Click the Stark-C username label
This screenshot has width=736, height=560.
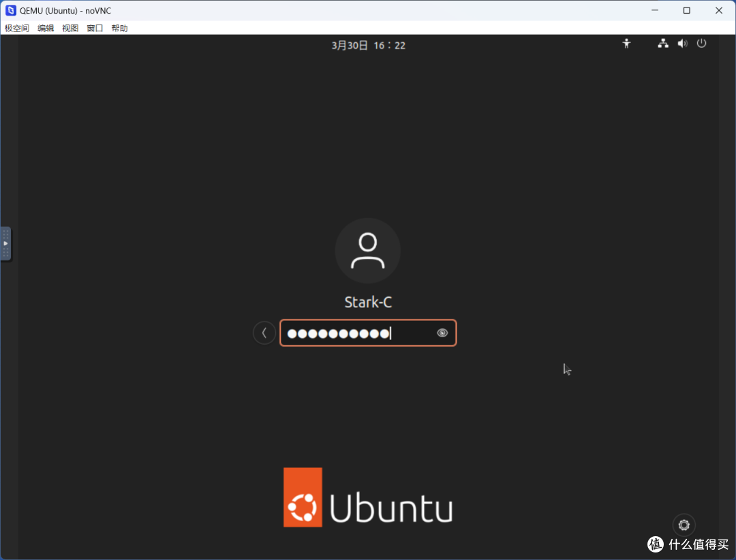coord(368,302)
